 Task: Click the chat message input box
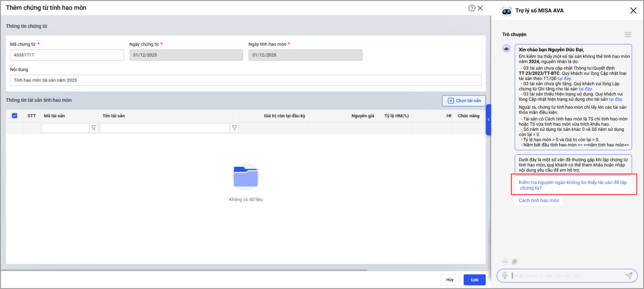coord(567,276)
